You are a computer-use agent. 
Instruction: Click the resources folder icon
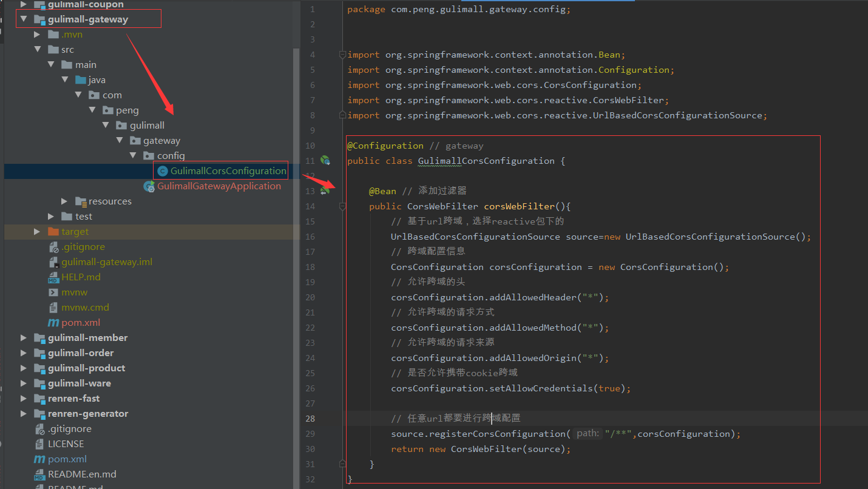point(80,201)
